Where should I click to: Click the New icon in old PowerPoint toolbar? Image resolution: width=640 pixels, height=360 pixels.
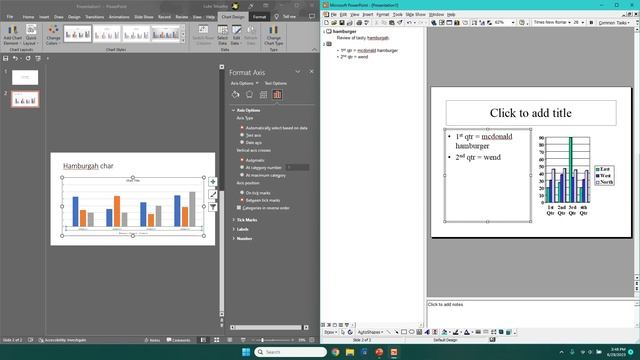click(x=327, y=23)
